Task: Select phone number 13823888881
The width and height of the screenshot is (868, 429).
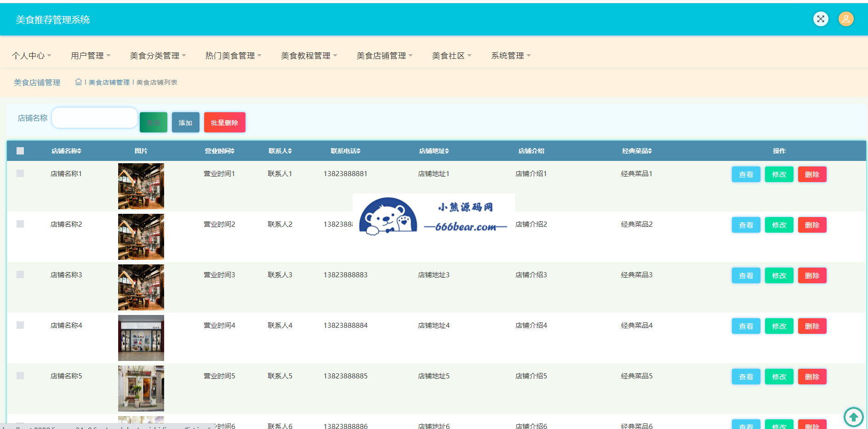Action: click(x=345, y=173)
